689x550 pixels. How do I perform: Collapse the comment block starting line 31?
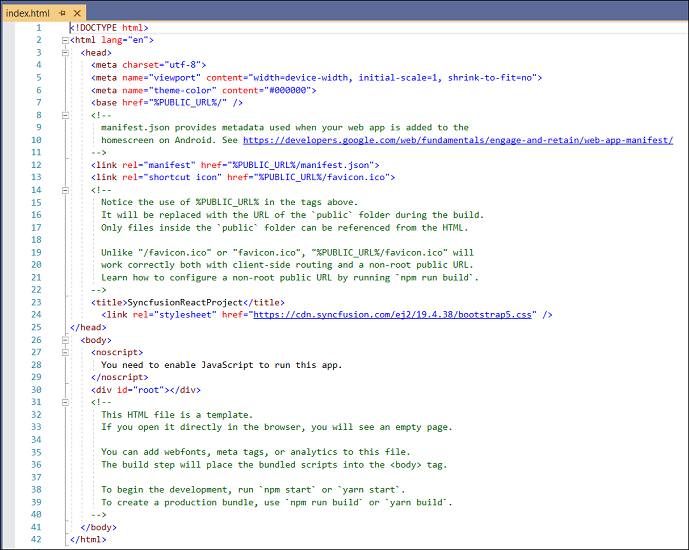pos(65,402)
